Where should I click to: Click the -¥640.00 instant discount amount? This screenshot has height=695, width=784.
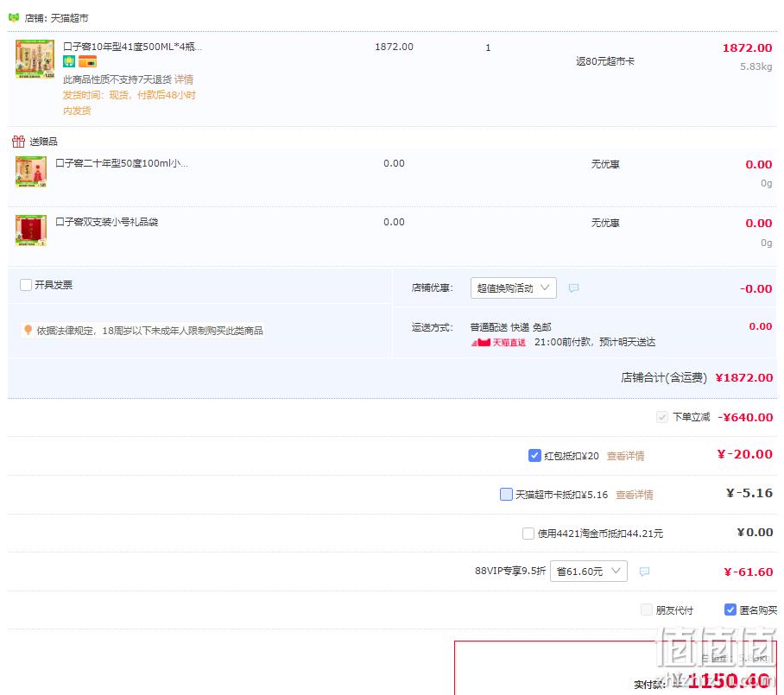[x=745, y=417]
